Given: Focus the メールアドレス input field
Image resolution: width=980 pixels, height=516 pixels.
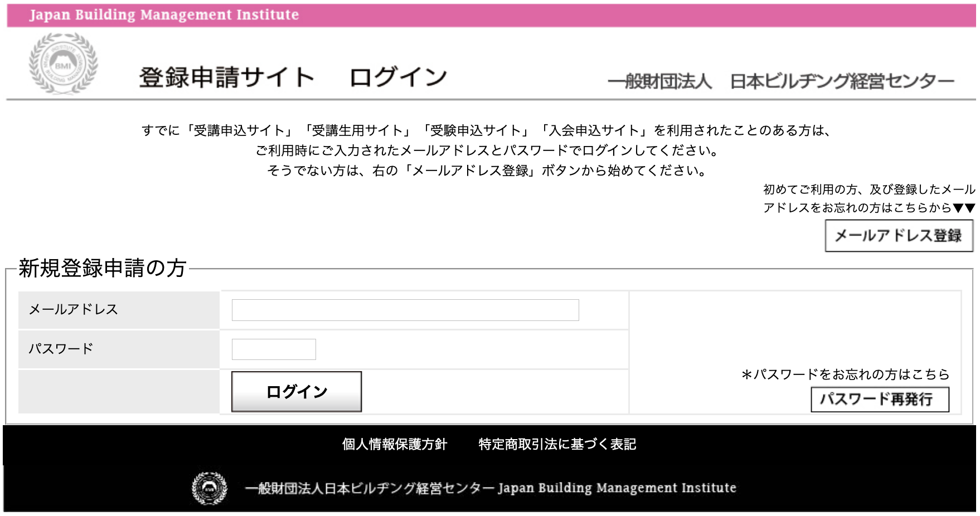Looking at the screenshot, I should 405,310.
